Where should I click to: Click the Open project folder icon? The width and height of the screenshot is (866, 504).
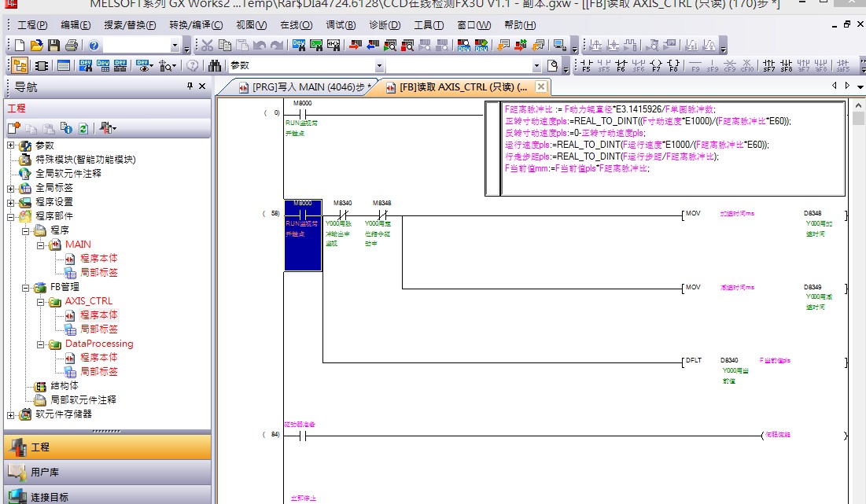point(36,46)
